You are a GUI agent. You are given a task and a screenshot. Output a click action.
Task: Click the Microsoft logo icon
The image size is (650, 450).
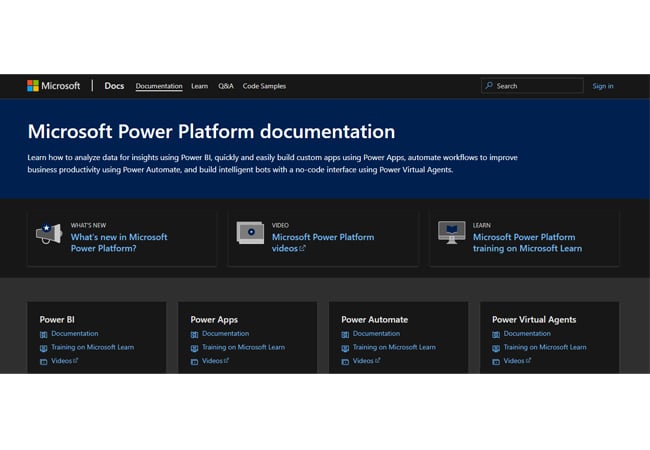(33, 86)
